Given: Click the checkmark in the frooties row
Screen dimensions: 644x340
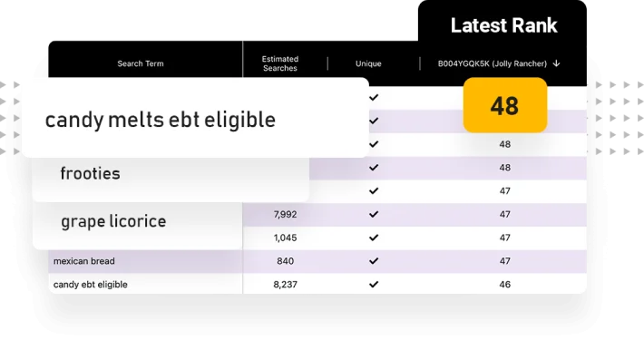Looking at the screenshot, I should click(x=374, y=168).
